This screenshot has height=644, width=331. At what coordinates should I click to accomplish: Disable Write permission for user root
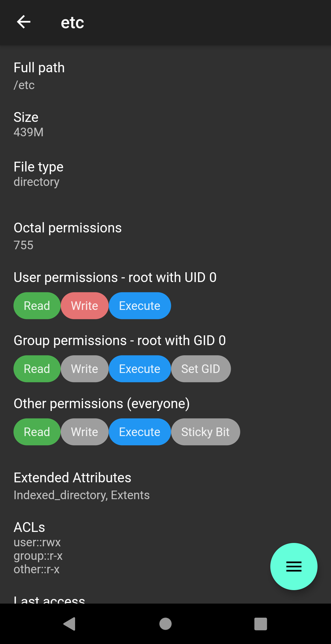click(x=84, y=305)
